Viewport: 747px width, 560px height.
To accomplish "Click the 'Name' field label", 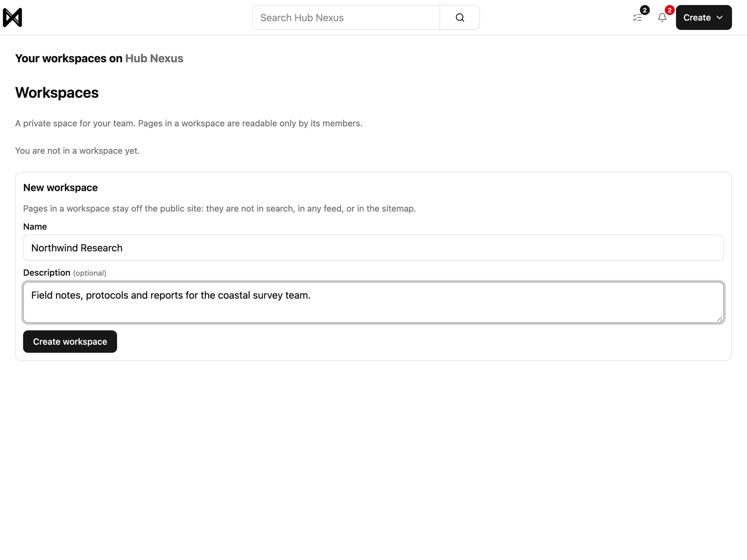I will 35,226.
